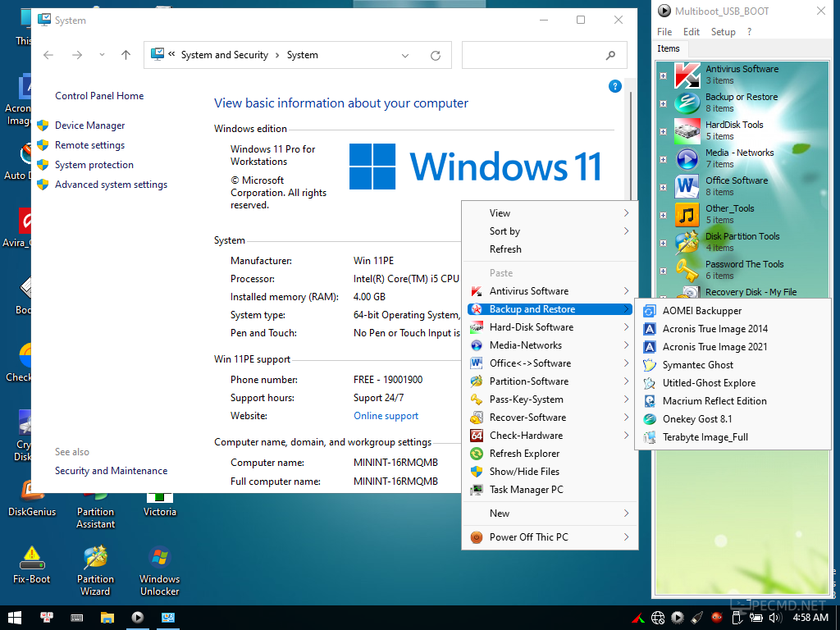Open Pass-Key-System context menu entry

[550, 399]
